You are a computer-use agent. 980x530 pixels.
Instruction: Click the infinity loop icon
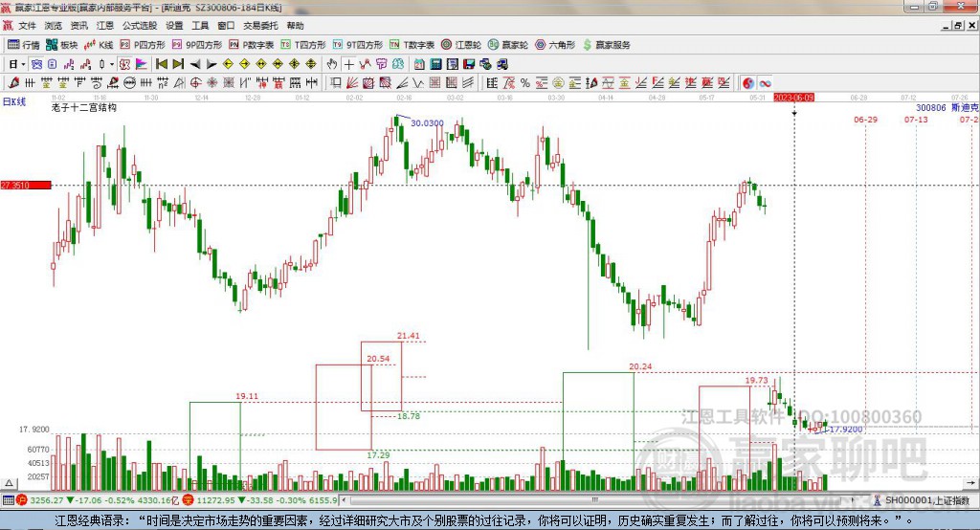tap(765, 82)
